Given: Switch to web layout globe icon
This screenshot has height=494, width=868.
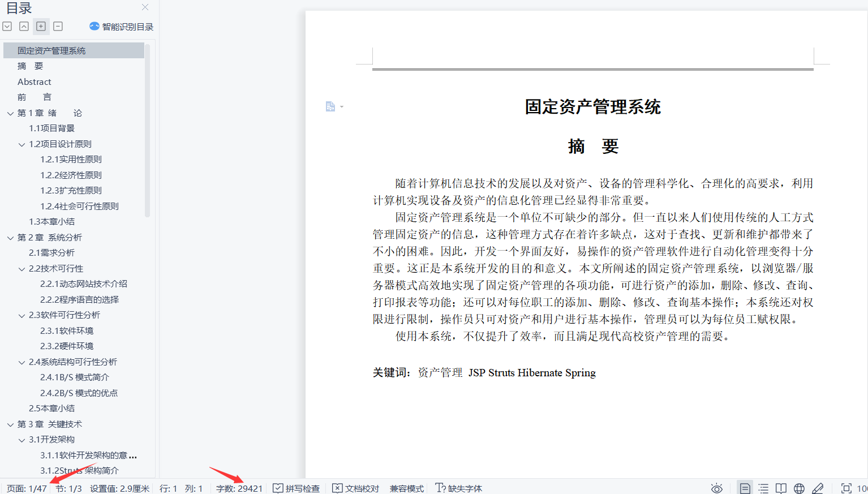Looking at the screenshot, I should point(799,488).
